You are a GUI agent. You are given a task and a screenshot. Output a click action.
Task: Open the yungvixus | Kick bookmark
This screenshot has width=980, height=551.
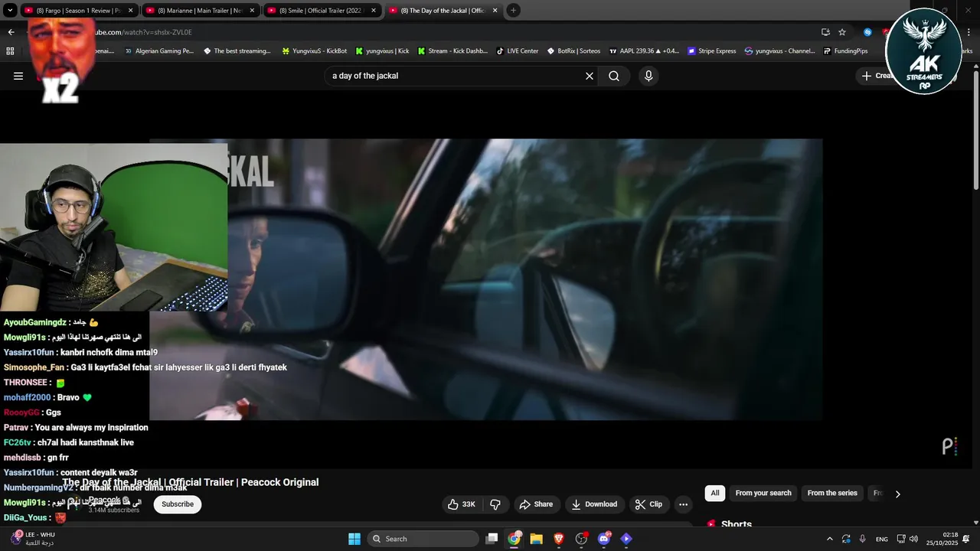point(382,51)
